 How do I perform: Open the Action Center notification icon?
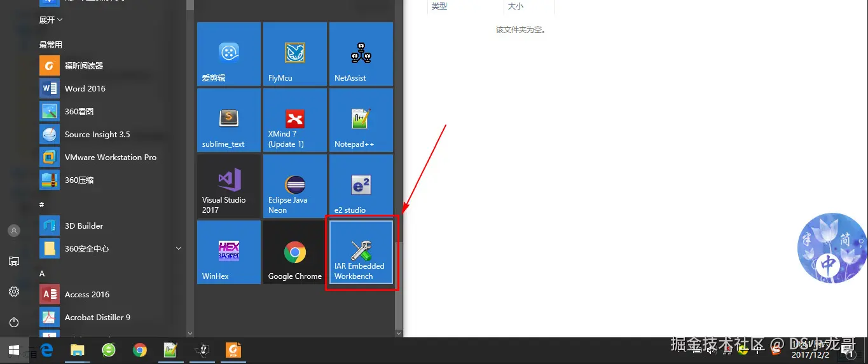(x=848, y=351)
